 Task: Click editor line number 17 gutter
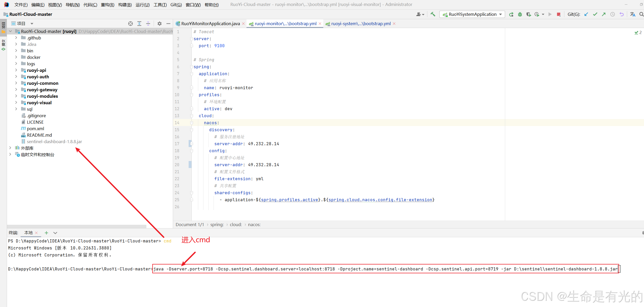pos(177,144)
